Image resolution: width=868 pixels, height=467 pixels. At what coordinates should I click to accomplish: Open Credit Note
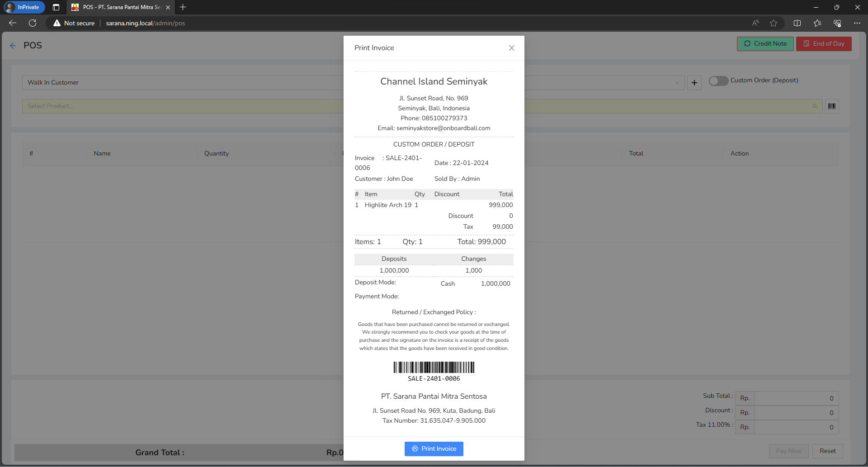765,44
